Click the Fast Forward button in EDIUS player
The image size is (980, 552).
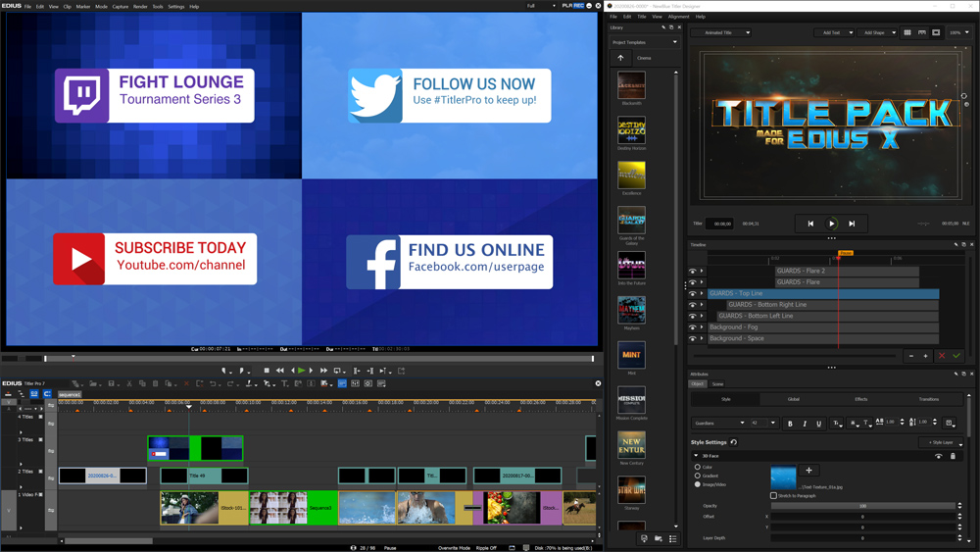click(x=323, y=371)
